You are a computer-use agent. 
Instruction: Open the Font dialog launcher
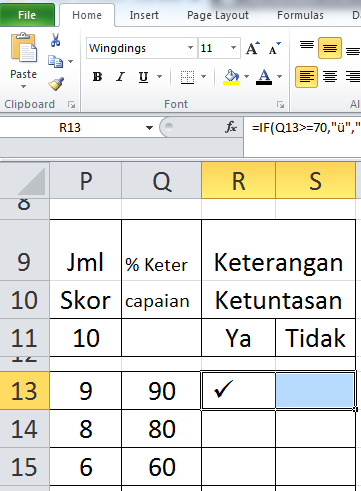pyautogui.click(x=280, y=105)
